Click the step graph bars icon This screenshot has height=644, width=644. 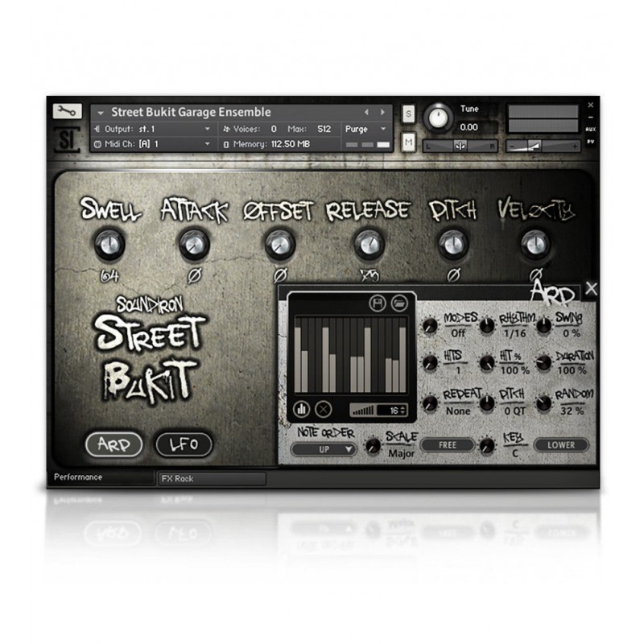(x=303, y=408)
